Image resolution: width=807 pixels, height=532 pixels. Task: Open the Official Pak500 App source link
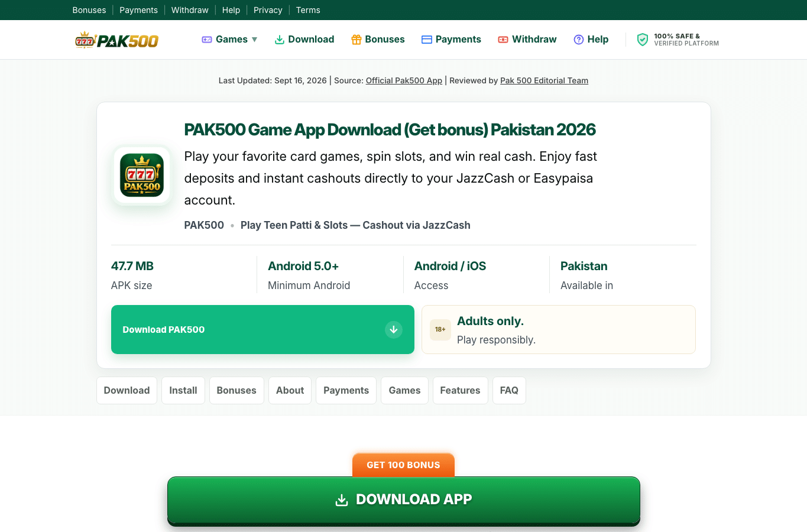pos(404,80)
